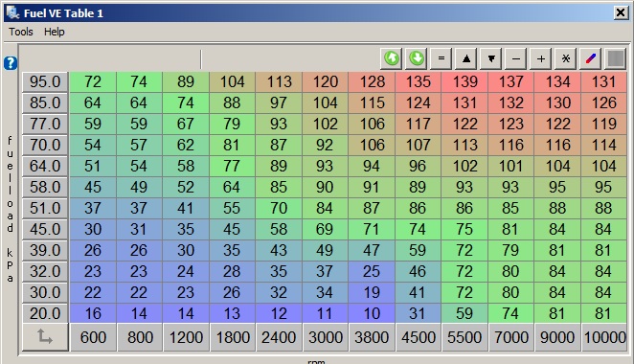Click the 45.0 kPa load bin

pos(45,229)
